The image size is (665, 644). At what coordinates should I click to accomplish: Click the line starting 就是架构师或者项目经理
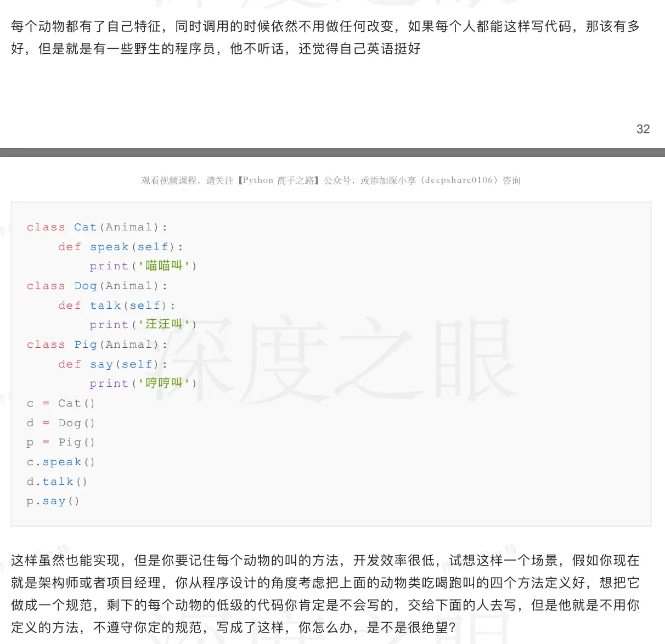coord(325,583)
